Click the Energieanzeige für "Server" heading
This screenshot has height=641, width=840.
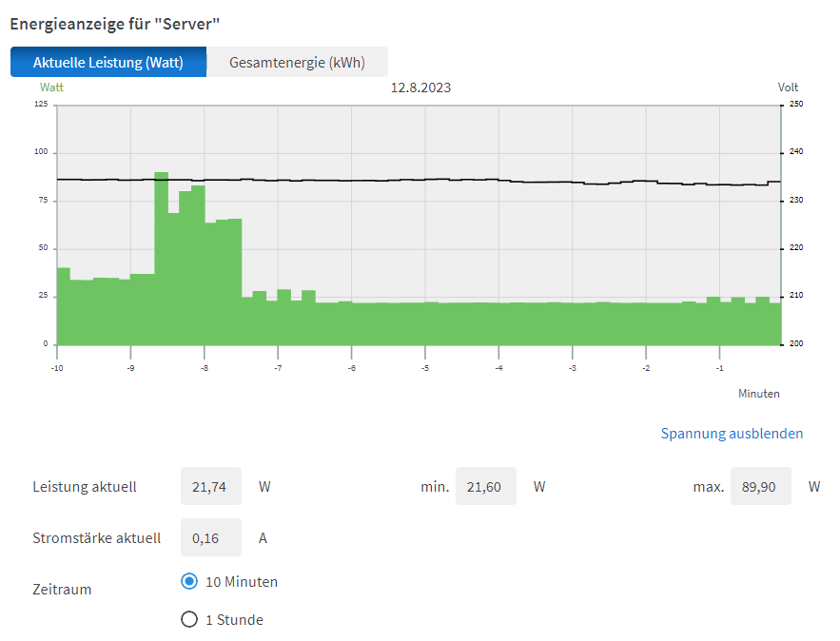[x=115, y=24]
